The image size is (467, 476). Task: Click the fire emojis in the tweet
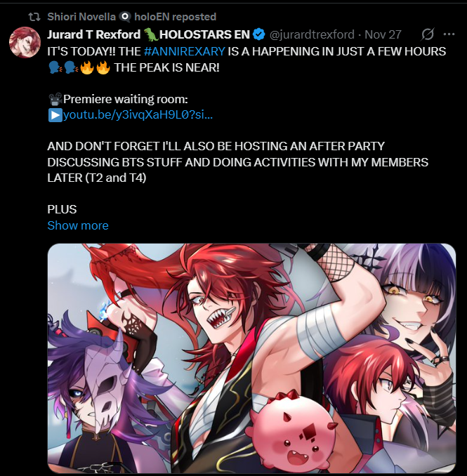pyautogui.click(x=94, y=67)
